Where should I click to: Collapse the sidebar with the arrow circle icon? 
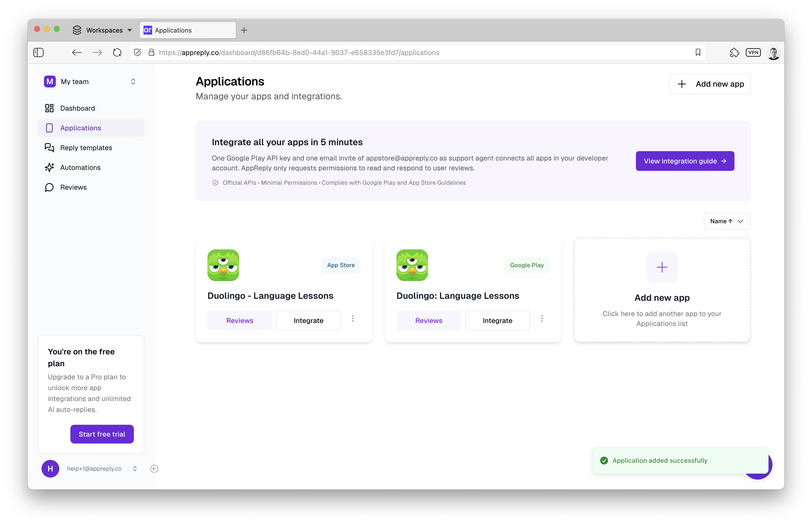pyautogui.click(x=154, y=469)
